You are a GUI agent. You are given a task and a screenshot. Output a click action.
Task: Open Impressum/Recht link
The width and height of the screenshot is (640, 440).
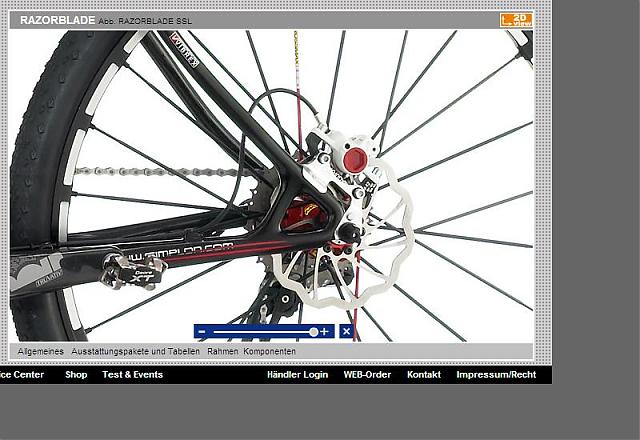[496, 375]
